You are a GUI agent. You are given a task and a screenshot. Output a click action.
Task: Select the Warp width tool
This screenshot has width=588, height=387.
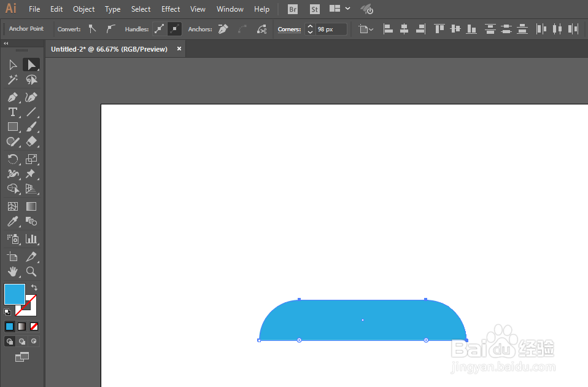[x=13, y=174]
